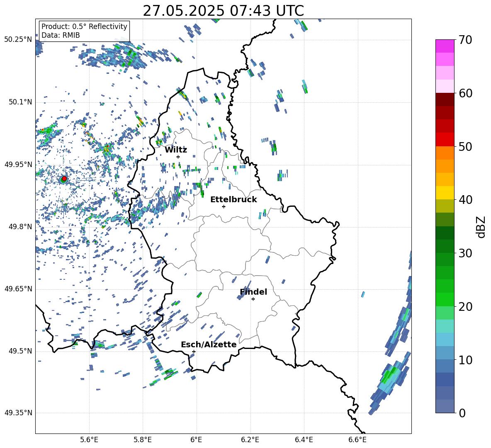Screen dimensions: 491x448
Task: Click the bright red 50 dBZ colorbar swatch
Action: (x=445, y=140)
